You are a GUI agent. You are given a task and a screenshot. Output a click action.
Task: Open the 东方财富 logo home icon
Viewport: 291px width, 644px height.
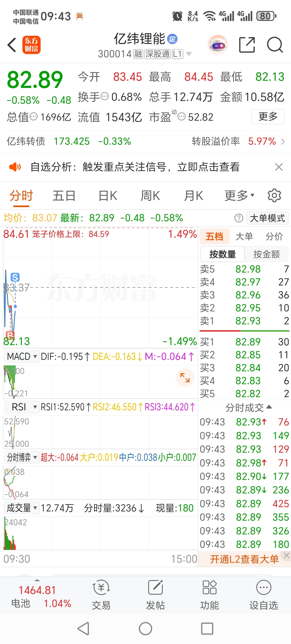click(x=31, y=45)
